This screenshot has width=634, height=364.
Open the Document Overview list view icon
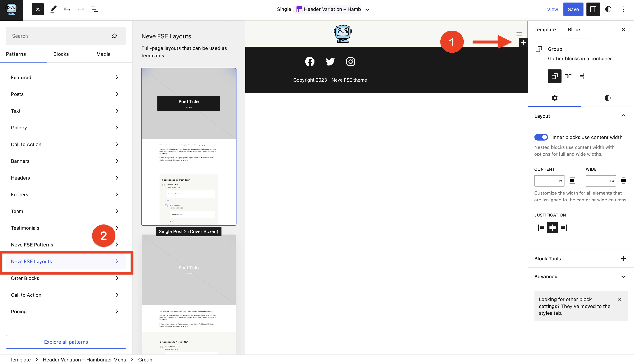click(94, 9)
